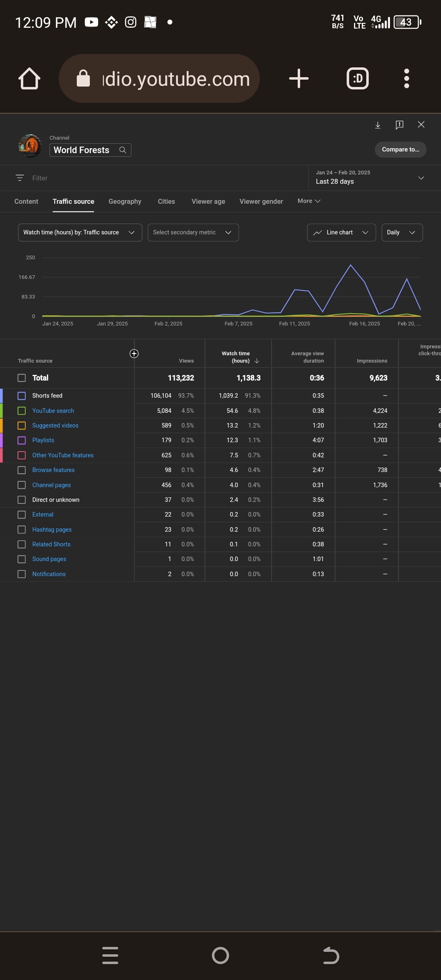Click the send feedback icon
441x980 pixels.
399,125
